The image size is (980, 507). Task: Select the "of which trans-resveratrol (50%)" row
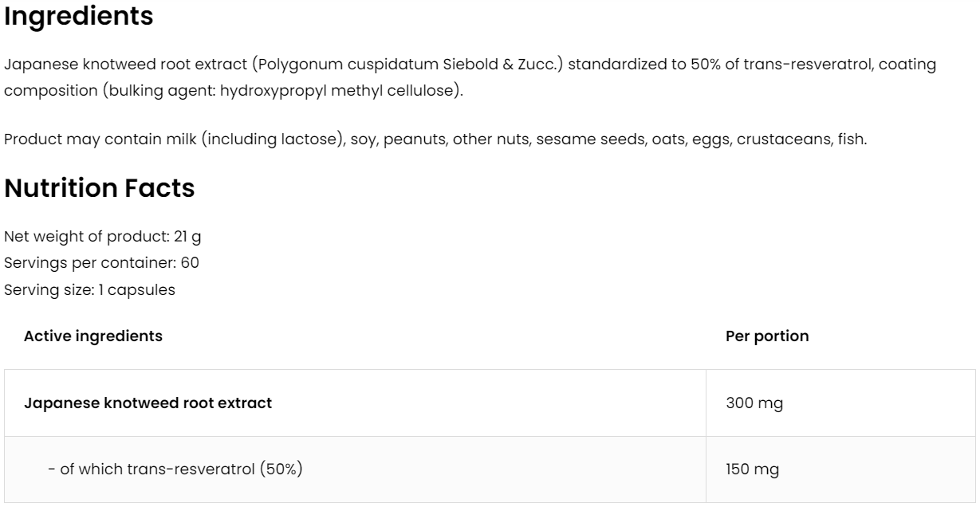(x=175, y=470)
